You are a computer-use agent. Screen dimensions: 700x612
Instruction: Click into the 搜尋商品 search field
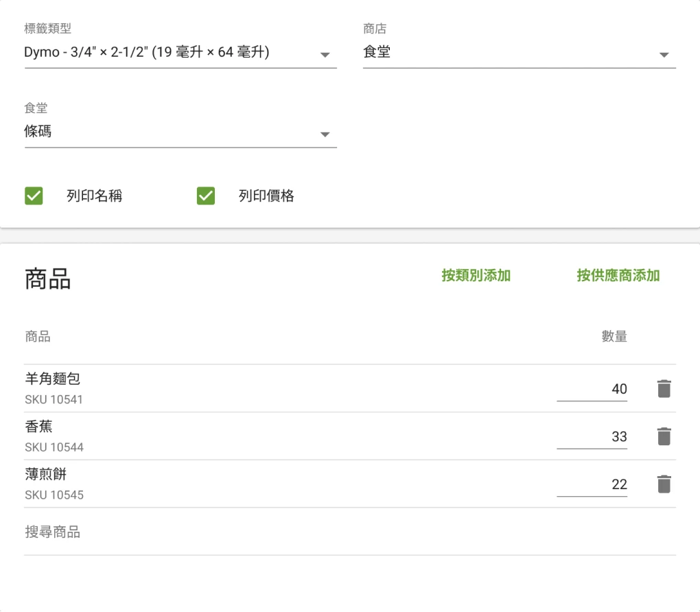point(349,532)
